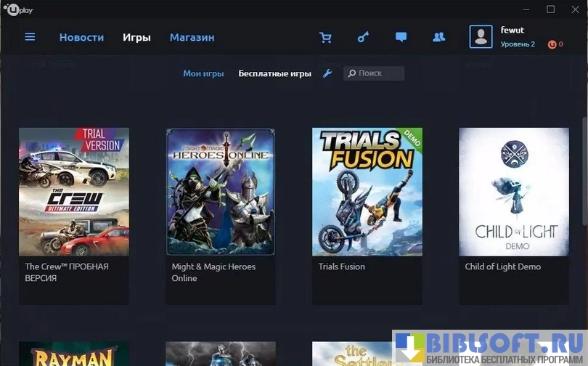
Task: Open The Crew trial version cover
Action: tap(74, 192)
